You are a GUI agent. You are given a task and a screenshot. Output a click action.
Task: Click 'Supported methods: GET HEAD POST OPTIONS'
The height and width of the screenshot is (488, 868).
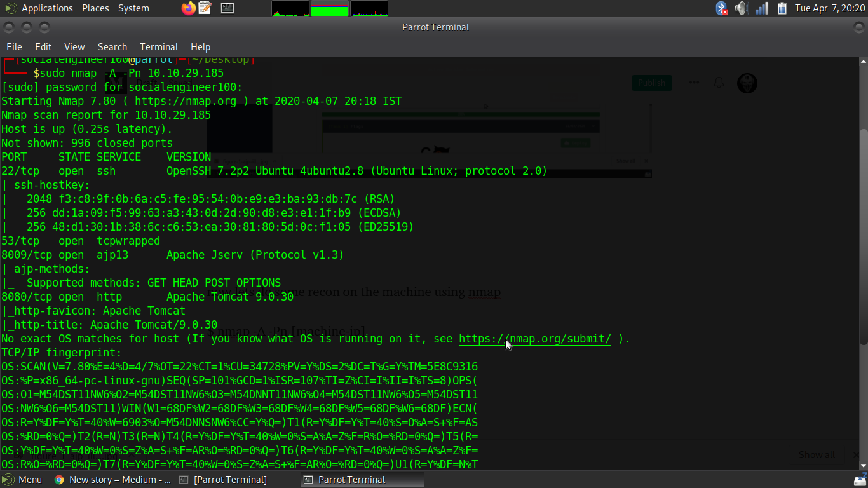(x=154, y=283)
